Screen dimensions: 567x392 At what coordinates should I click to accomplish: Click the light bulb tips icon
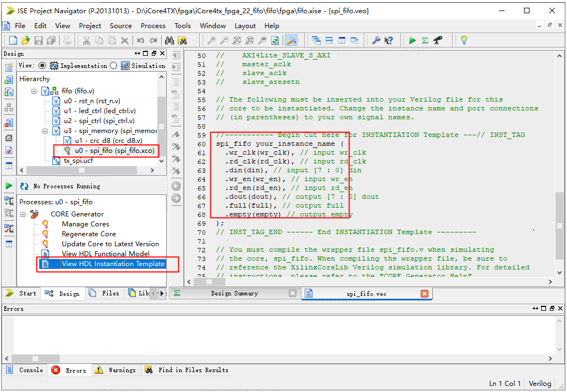pos(464,40)
